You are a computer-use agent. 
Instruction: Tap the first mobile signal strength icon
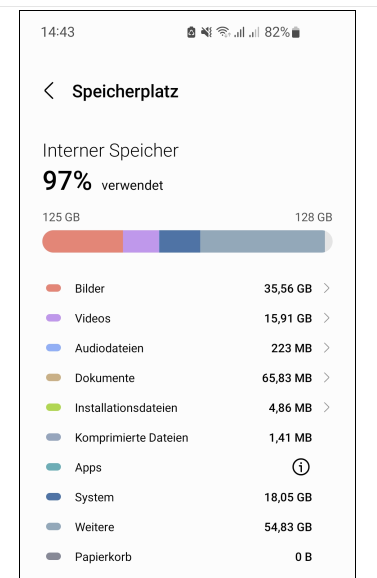240,32
